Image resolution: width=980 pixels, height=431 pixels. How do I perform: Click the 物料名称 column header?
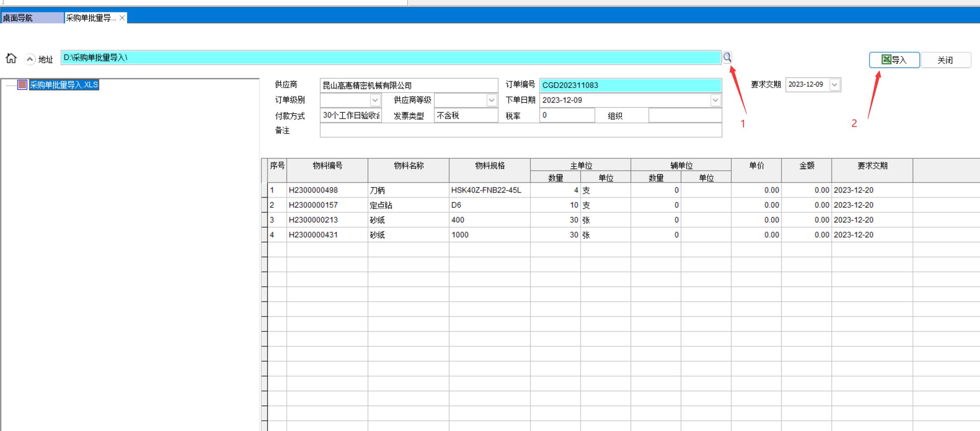(x=408, y=166)
